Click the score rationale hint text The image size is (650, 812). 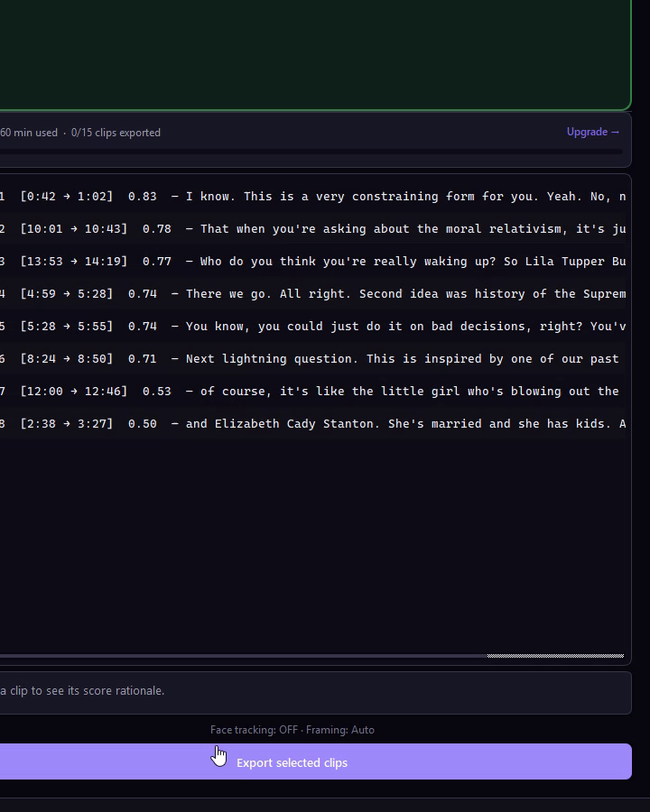pyautogui.click(x=82, y=691)
